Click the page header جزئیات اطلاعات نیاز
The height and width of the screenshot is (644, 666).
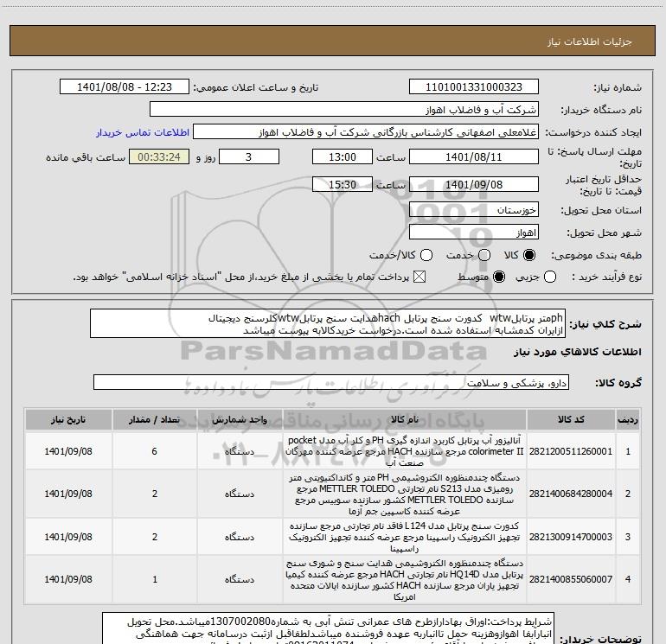coord(589,41)
